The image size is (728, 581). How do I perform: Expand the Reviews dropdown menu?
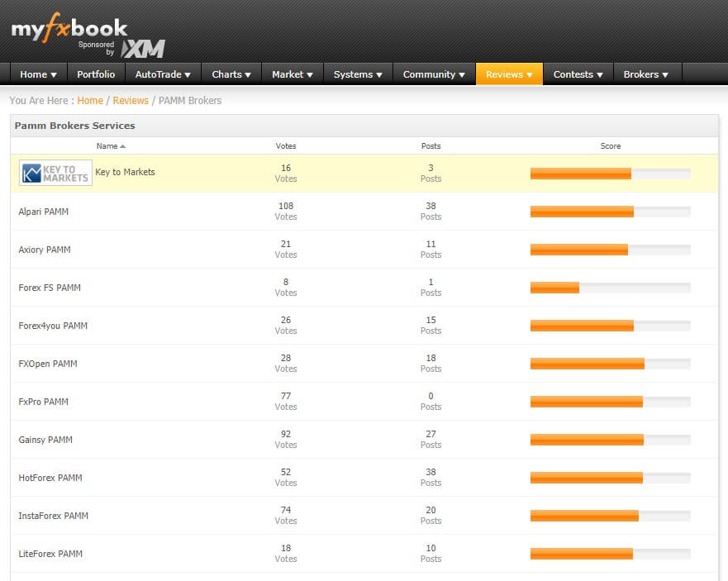click(x=509, y=74)
